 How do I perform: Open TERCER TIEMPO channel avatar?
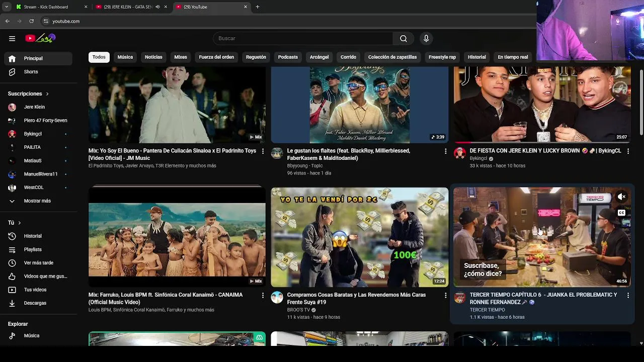pos(460,298)
